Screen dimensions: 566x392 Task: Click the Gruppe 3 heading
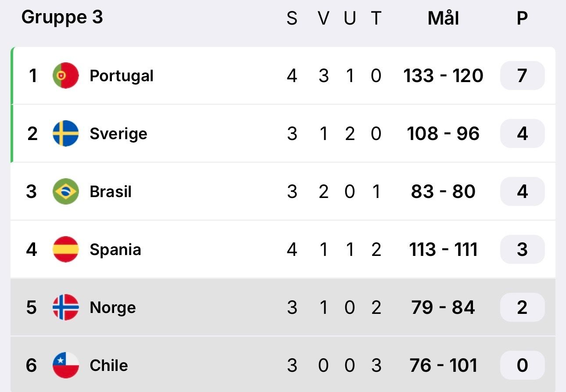click(62, 18)
